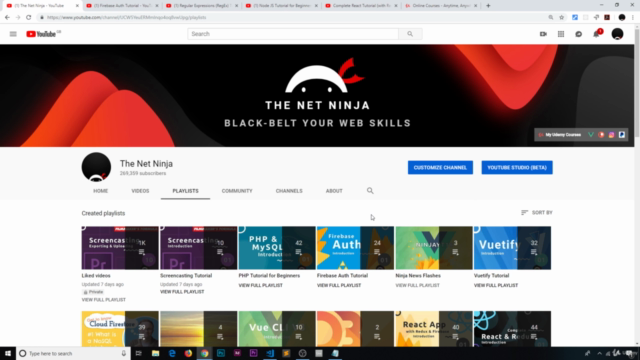640x360 pixels.
Task: Click the Instagram icon on the banner
Action: (x=611, y=135)
